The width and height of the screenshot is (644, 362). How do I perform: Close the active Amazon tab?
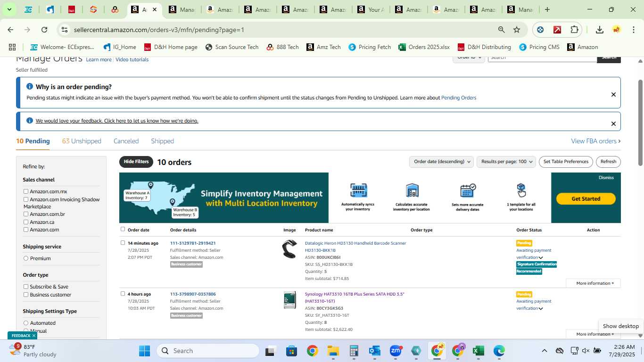click(154, 9)
